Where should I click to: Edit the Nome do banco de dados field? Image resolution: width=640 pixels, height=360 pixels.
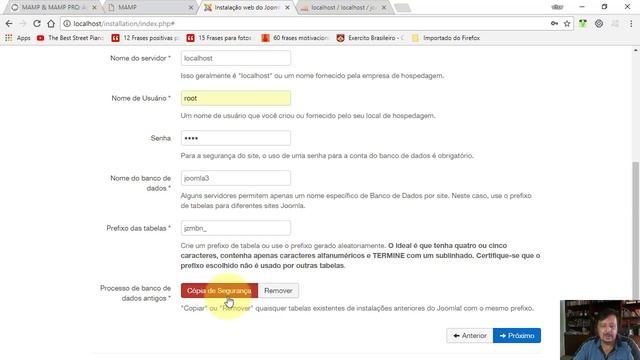(x=236, y=178)
